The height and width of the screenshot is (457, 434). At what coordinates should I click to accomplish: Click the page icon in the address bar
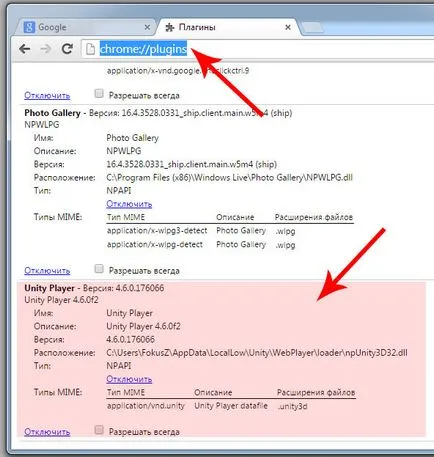pos(90,49)
